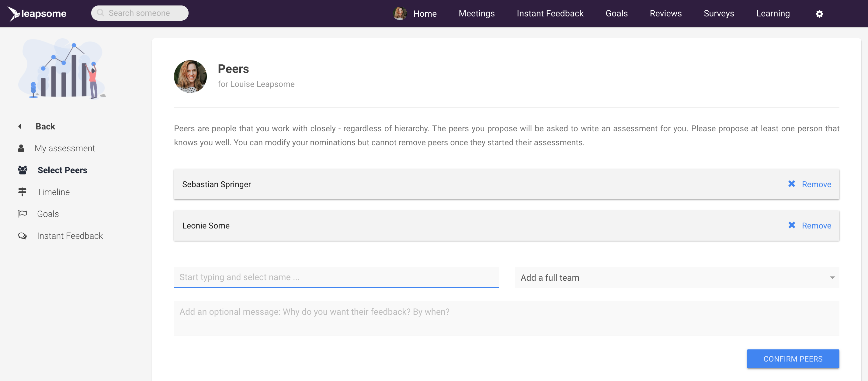Open the Learning menu item

[773, 13]
